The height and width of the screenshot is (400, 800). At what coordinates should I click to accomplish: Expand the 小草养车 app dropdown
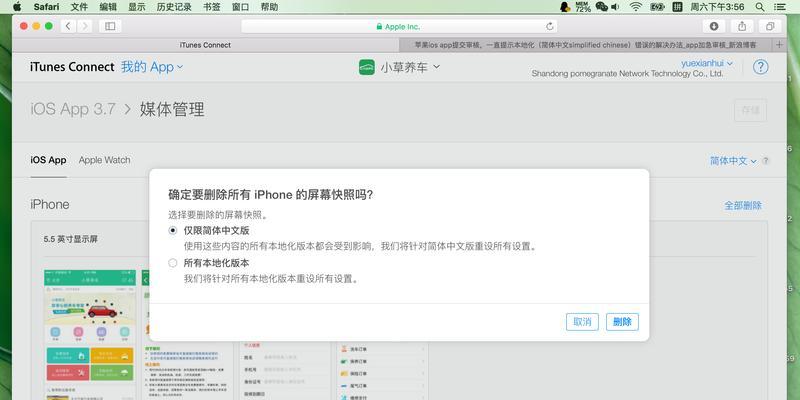[410, 67]
